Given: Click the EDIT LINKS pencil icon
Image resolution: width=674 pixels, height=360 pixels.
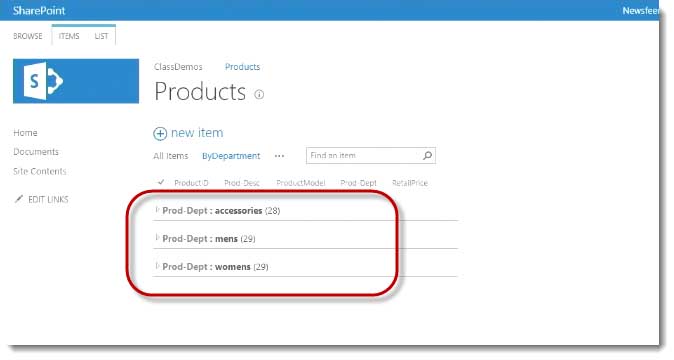Looking at the screenshot, I should tap(18, 199).
